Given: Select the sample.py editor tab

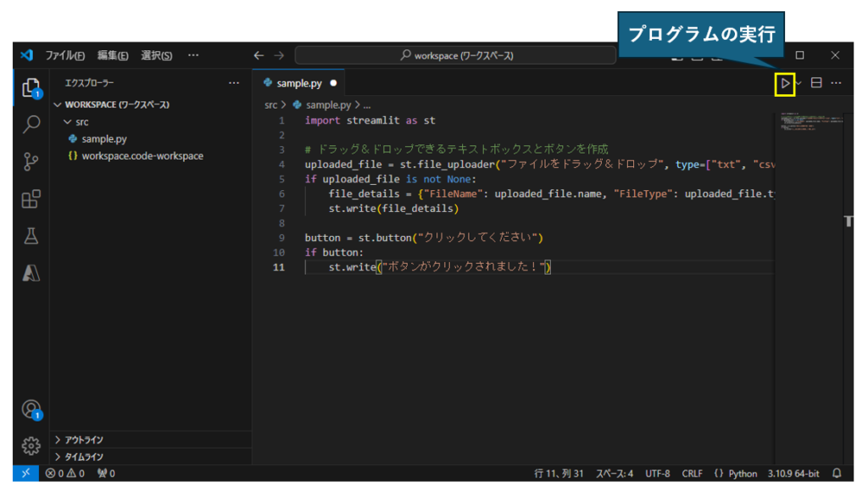Looking at the screenshot, I should pyautogui.click(x=298, y=83).
